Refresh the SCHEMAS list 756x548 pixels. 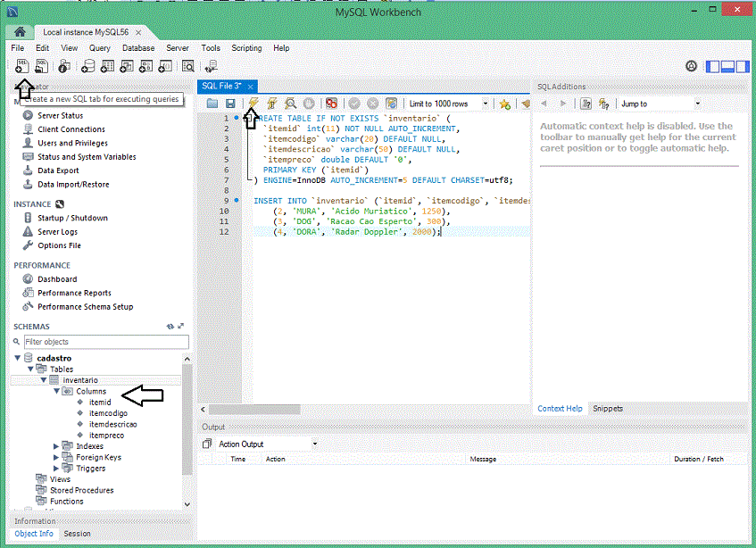[170, 327]
